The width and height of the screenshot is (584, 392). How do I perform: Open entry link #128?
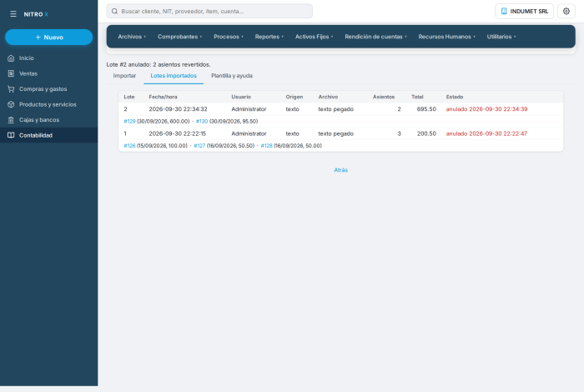[267, 146]
